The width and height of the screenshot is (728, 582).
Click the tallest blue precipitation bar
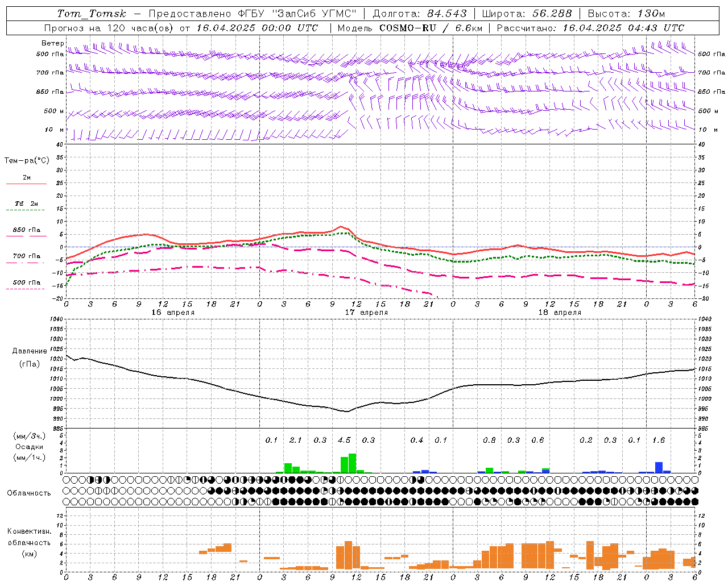[x=659, y=468]
